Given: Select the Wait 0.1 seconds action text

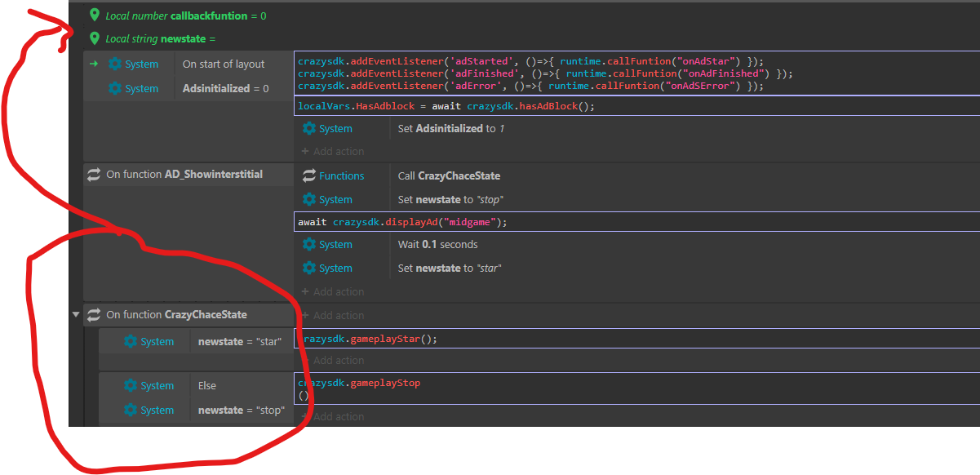Looking at the screenshot, I should point(437,244).
